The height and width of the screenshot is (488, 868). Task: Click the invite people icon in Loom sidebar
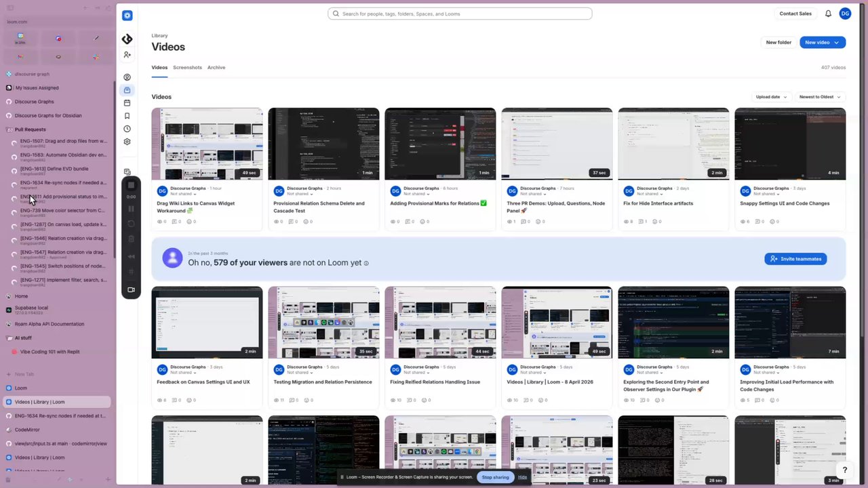click(127, 55)
